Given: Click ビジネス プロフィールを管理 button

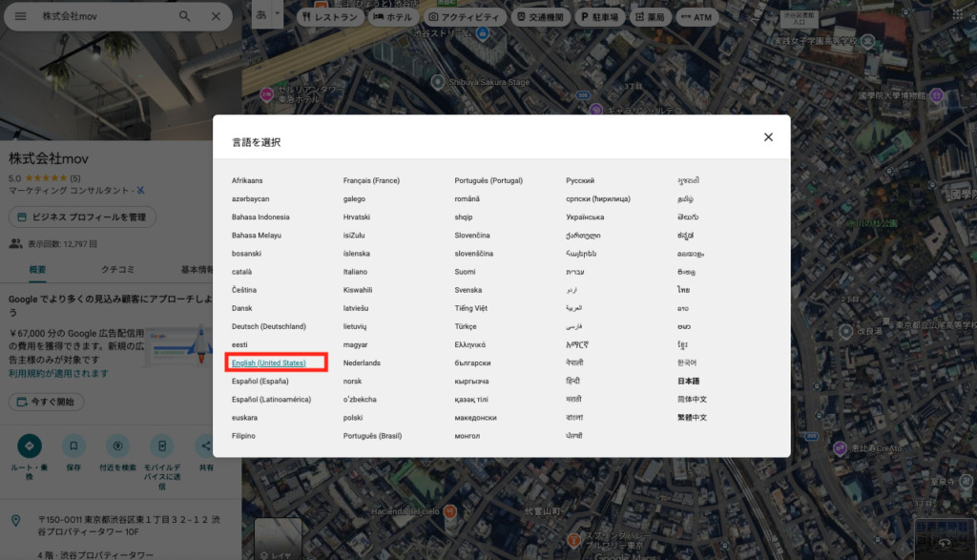Looking at the screenshot, I should pos(82,218).
